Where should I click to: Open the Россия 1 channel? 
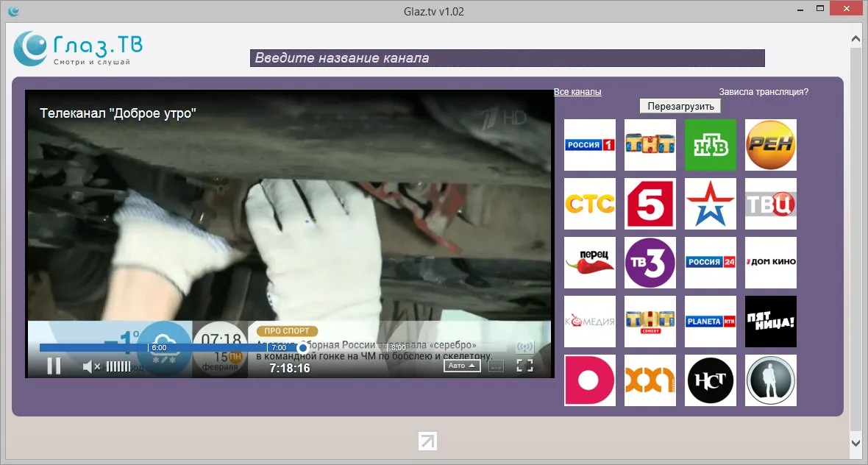point(589,145)
